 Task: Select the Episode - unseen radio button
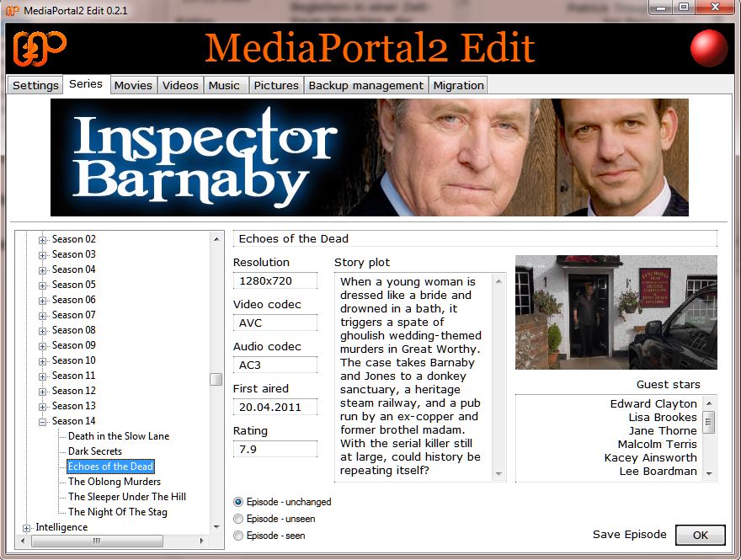238,519
